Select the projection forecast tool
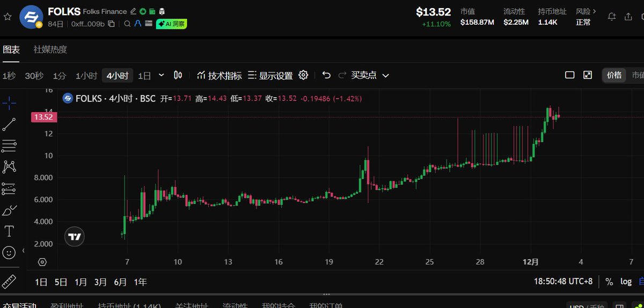Screen dimensions: 644x308 (x=9, y=188)
